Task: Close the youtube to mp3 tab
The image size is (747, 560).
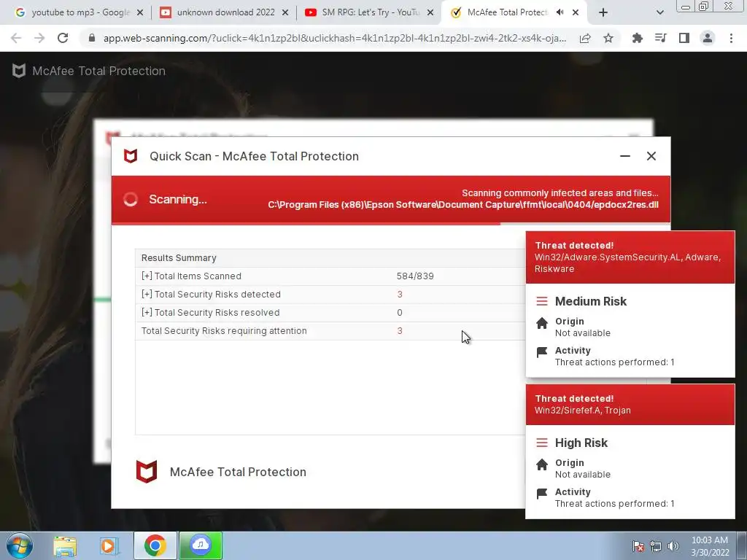Action: [x=140, y=12]
